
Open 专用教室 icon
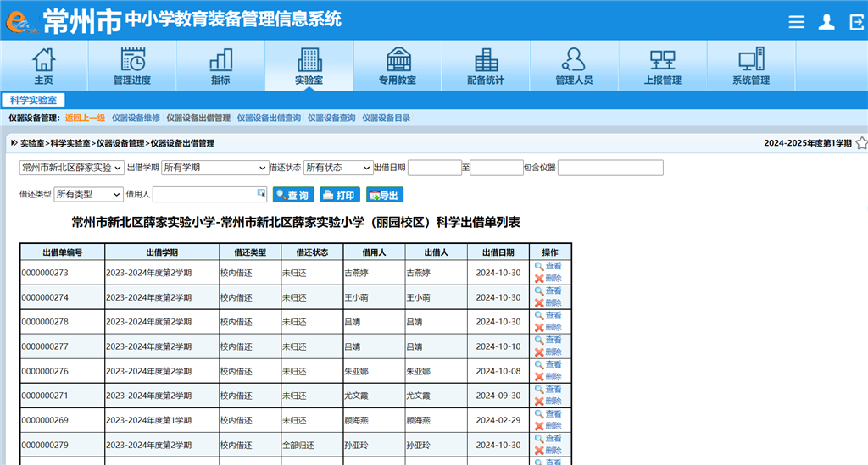[398, 60]
